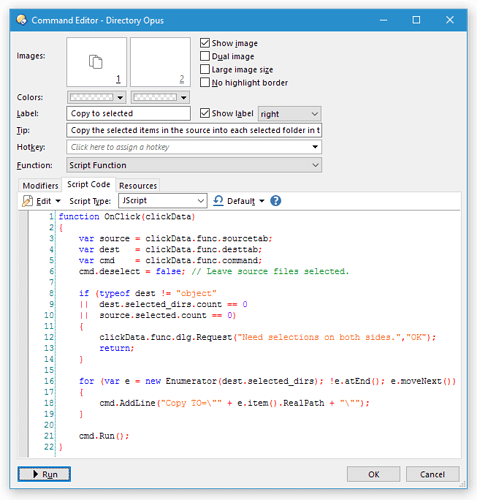
Task: Enable the Large image size checkbox
Action: tap(205, 69)
